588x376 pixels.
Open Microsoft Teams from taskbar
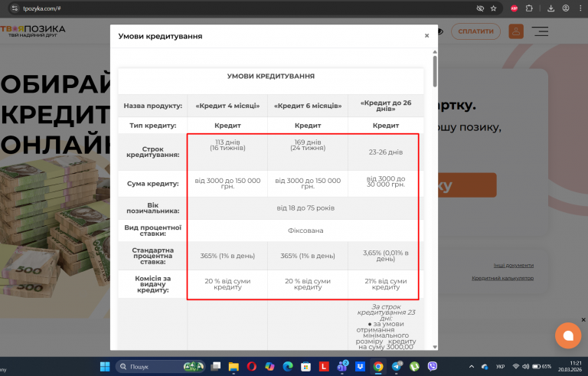pos(342,366)
